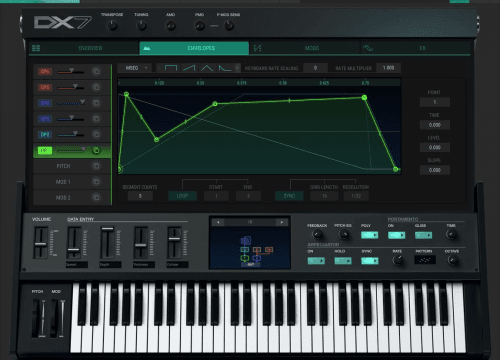Click the loop Start value
The width and height of the screenshot is (500, 360).
(216, 196)
